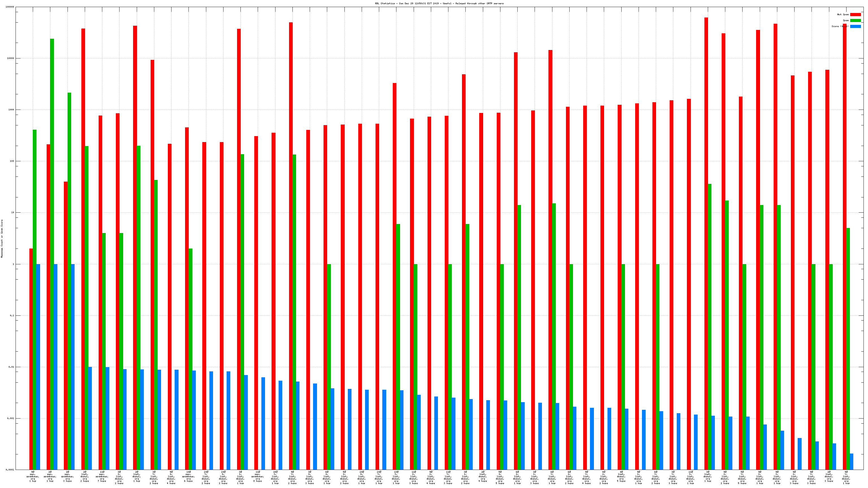Click the '0@ list.dnswl.org 5 hops' x-axis label
The image size is (868, 488).
pyautogui.click(x=621, y=476)
